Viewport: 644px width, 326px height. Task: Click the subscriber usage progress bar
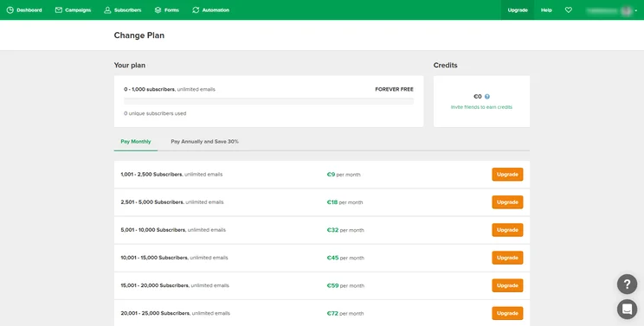(268, 101)
